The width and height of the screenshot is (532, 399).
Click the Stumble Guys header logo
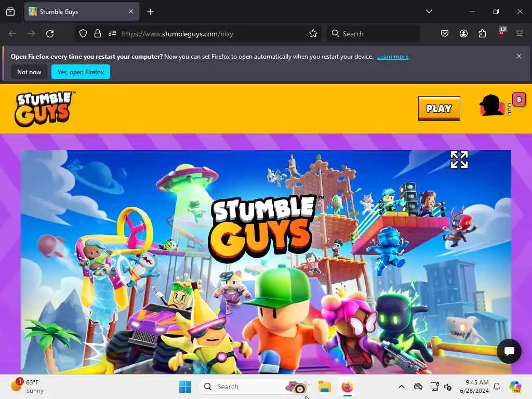[x=45, y=109]
